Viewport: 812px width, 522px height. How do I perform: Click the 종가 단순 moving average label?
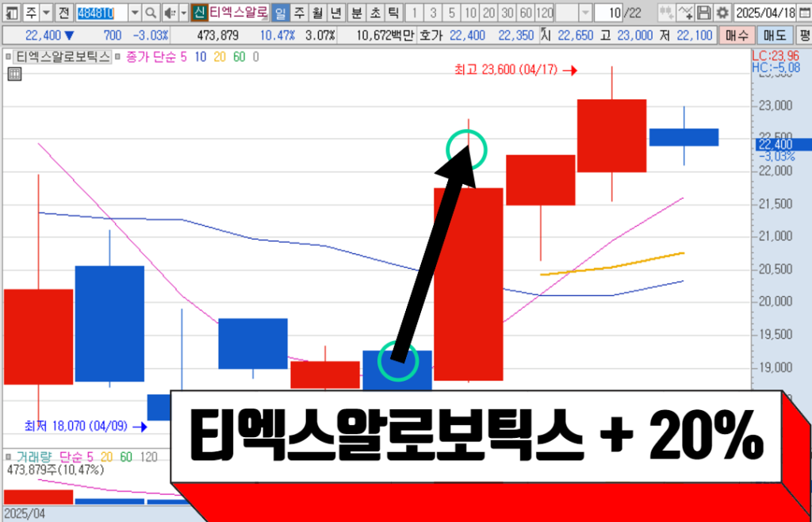[x=151, y=56]
